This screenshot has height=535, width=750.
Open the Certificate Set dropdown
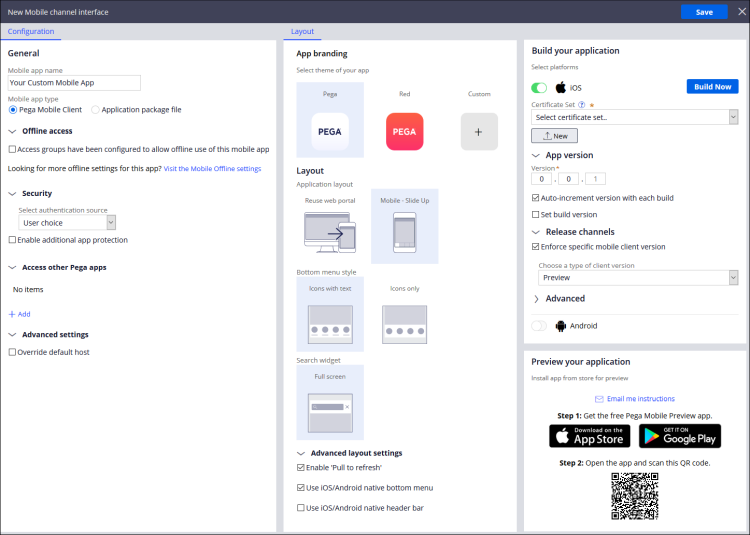pos(635,117)
